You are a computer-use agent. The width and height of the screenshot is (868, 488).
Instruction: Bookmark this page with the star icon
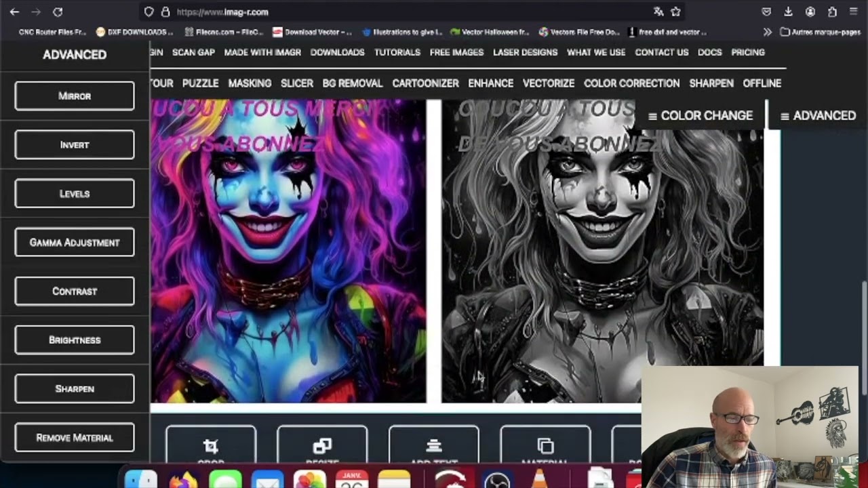click(675, 12)
